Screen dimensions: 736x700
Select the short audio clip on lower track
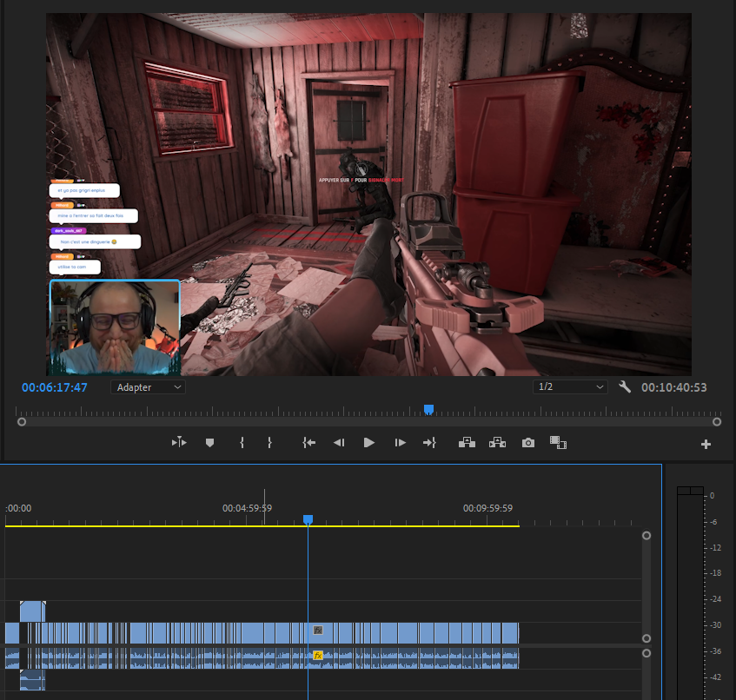[32, 680]
